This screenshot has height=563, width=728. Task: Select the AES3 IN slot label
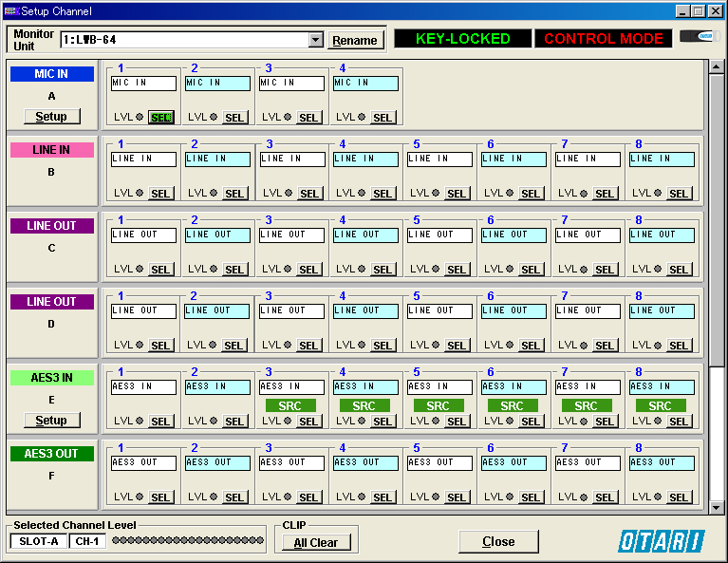52,378
